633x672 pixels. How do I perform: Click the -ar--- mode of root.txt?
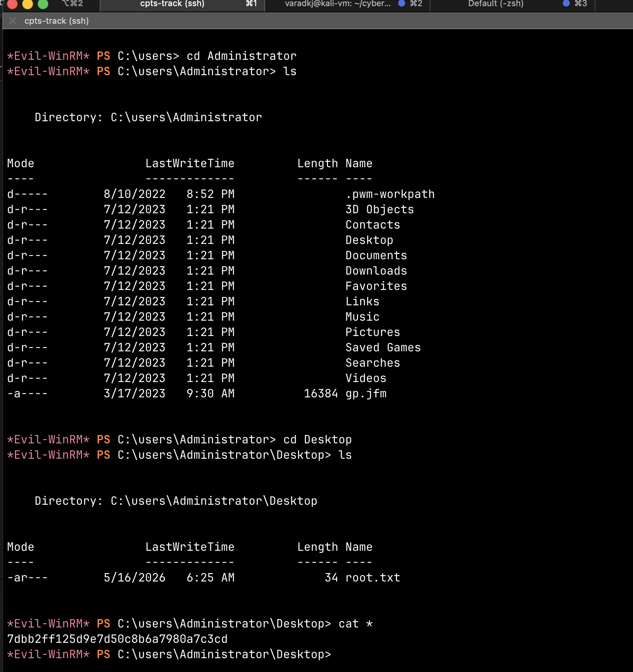coord(28,578)
